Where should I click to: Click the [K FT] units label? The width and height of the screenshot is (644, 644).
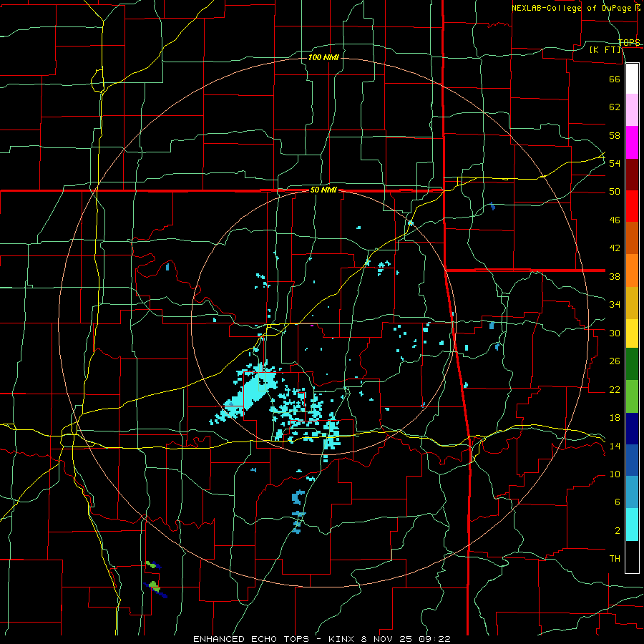(x=605, y=49)
